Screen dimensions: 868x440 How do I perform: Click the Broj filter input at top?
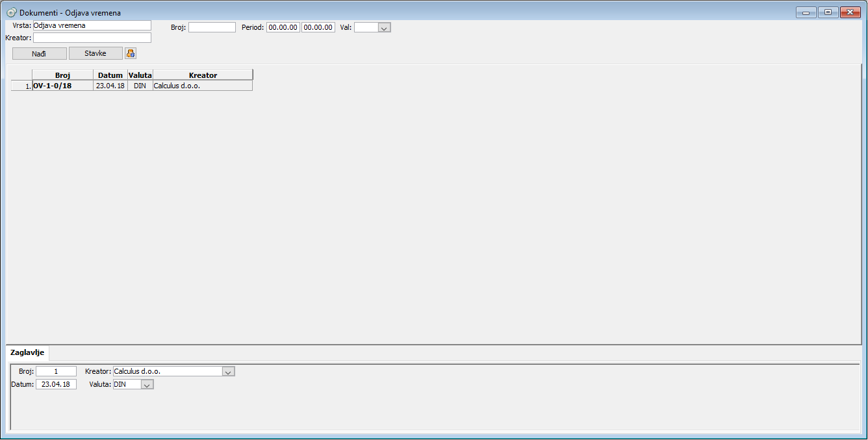click(x=212, y=27)
